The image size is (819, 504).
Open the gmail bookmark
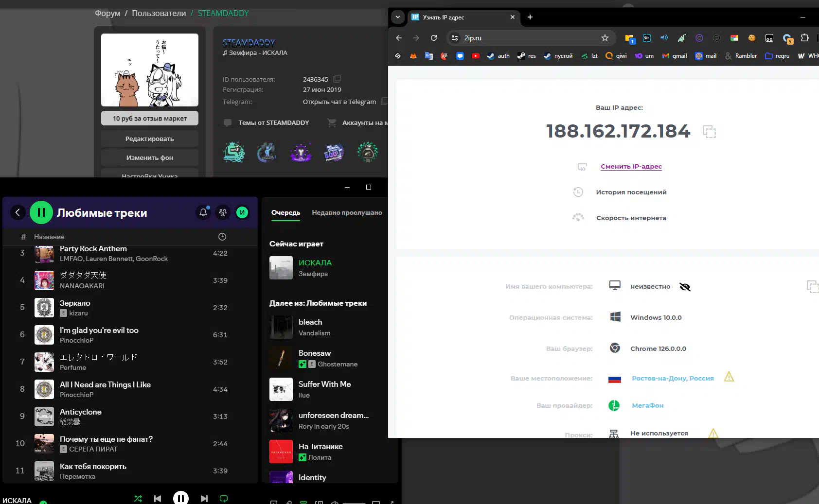click(x=675, y=56)
